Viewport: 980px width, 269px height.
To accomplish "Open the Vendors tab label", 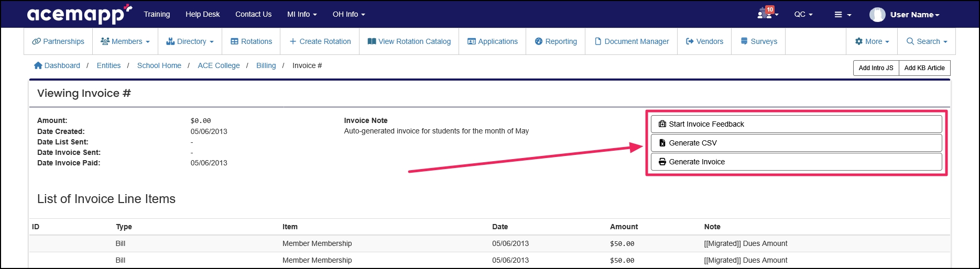I will pos(710,41).
